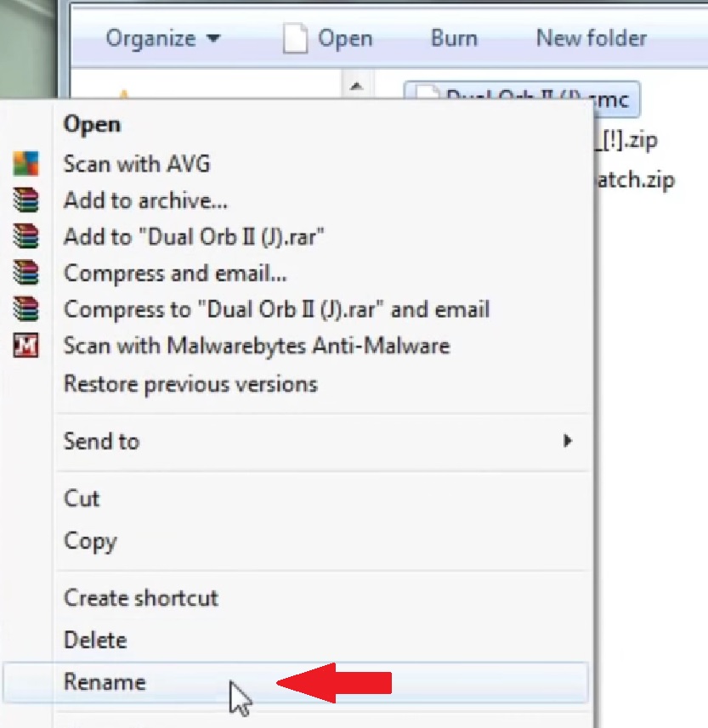The width and height of the screenshot is (708, 728).
Task: Click the New folder toolbar button
Action: pos(591,39)
